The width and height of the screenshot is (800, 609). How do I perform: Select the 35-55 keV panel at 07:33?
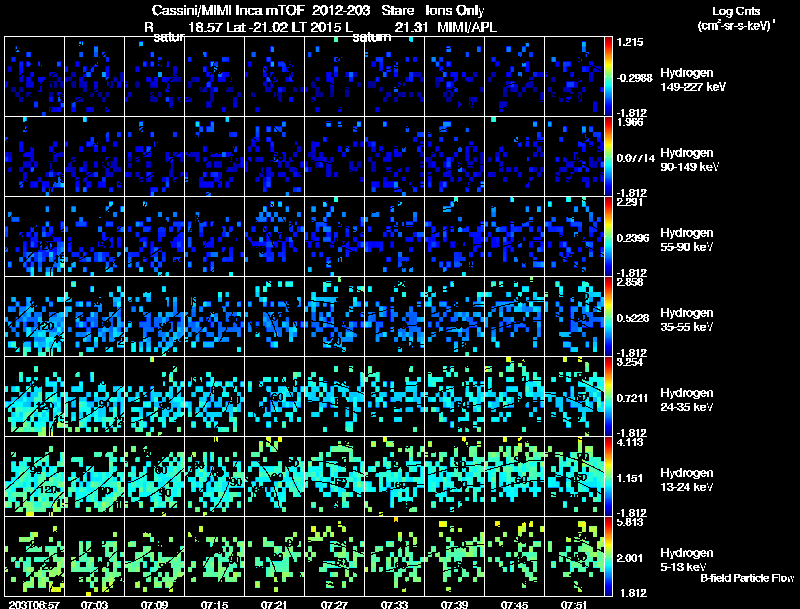pos(394,316)
